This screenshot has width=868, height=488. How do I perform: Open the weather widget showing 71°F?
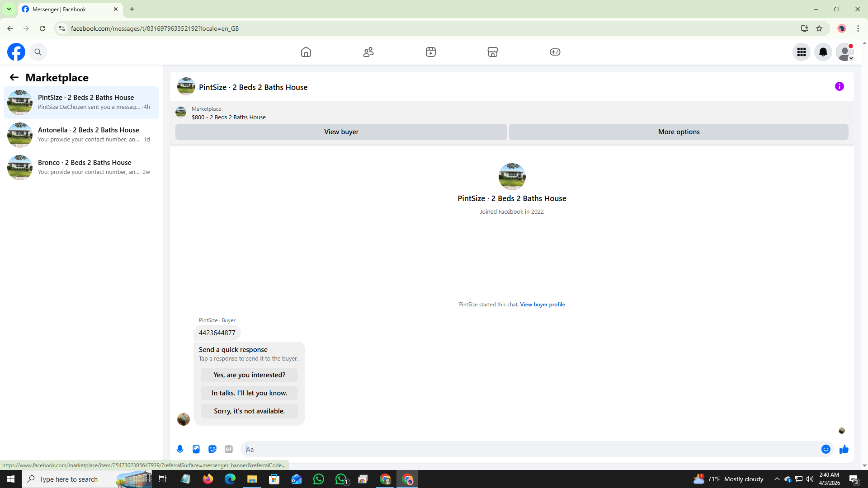pyautogui.click(x=729, y=479)
